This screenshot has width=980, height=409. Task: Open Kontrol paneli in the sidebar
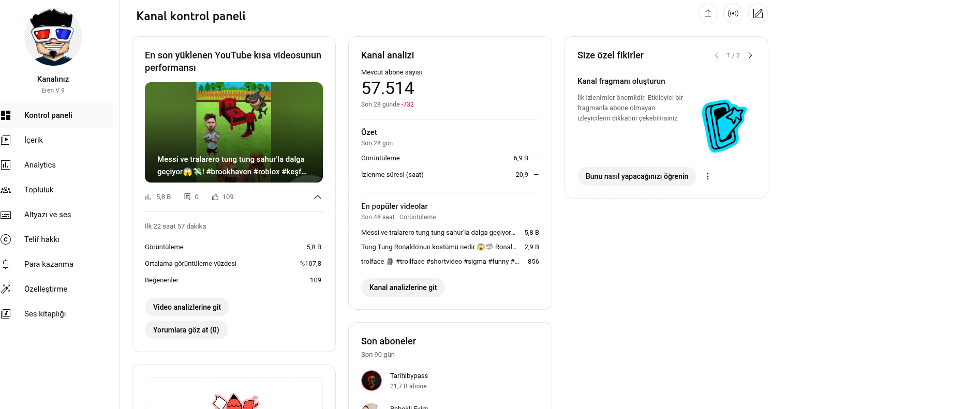pyautogui.click(x=56, y=115)
